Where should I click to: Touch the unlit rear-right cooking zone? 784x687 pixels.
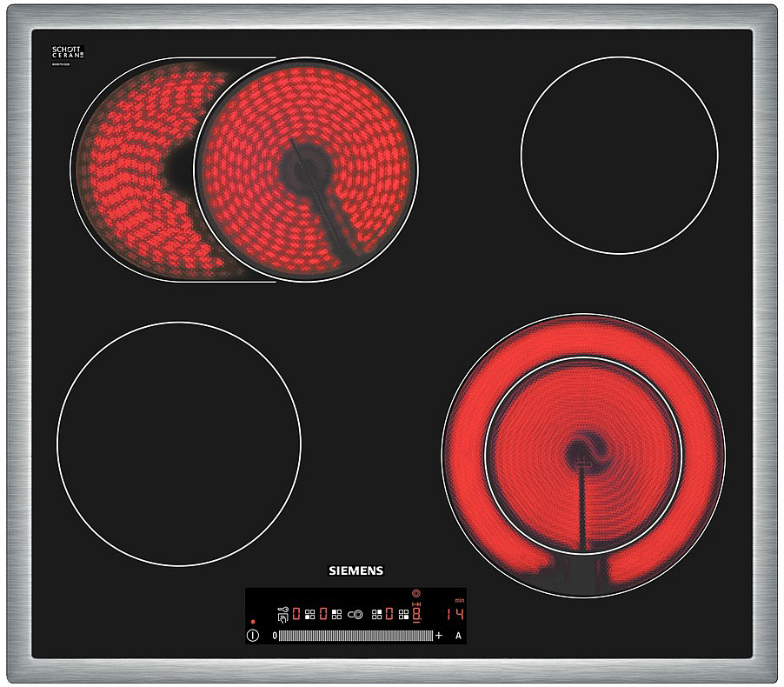pos(619,155)
